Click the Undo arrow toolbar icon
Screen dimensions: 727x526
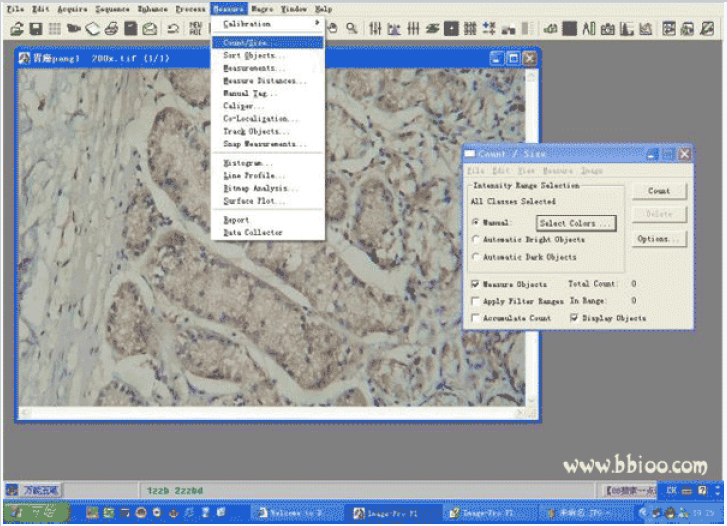pyautogui.click(x=173, y=29)
